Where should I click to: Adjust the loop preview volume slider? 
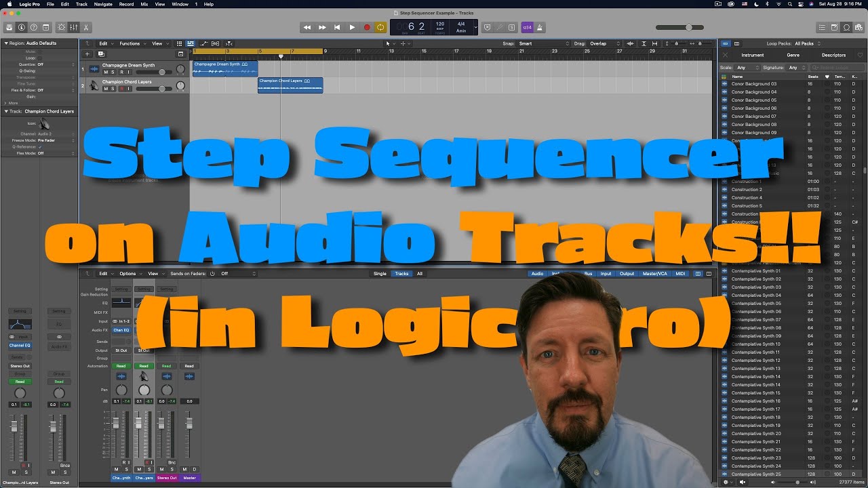[x=796, y=482]
